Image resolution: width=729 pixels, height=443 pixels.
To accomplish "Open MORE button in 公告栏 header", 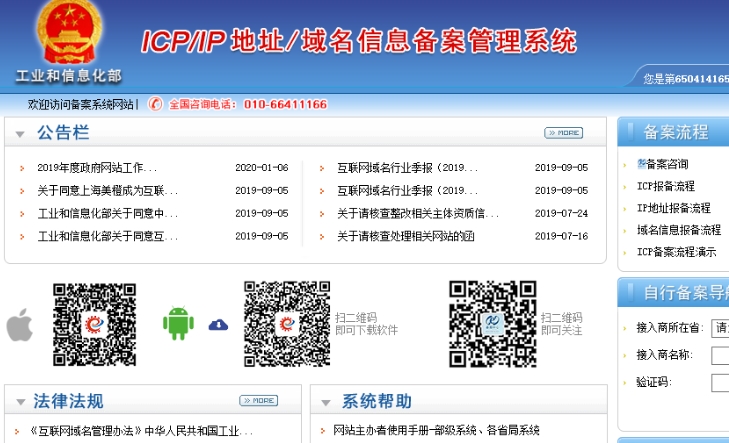I will (563, 132).
